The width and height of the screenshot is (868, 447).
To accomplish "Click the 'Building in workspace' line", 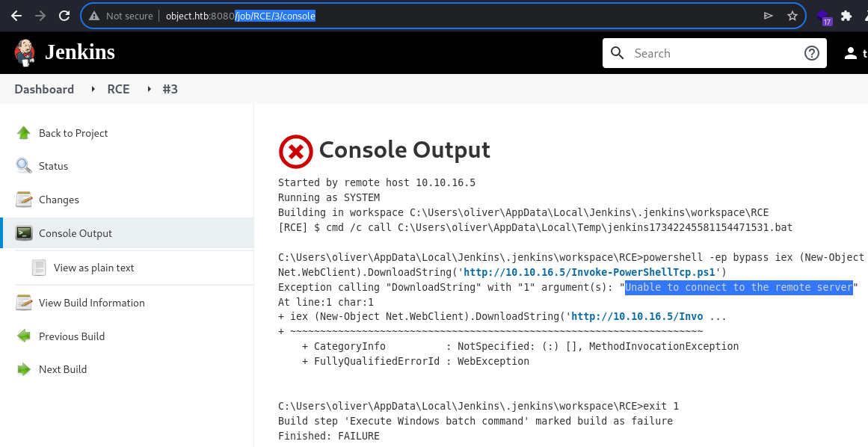I will (x=523, y=212).
